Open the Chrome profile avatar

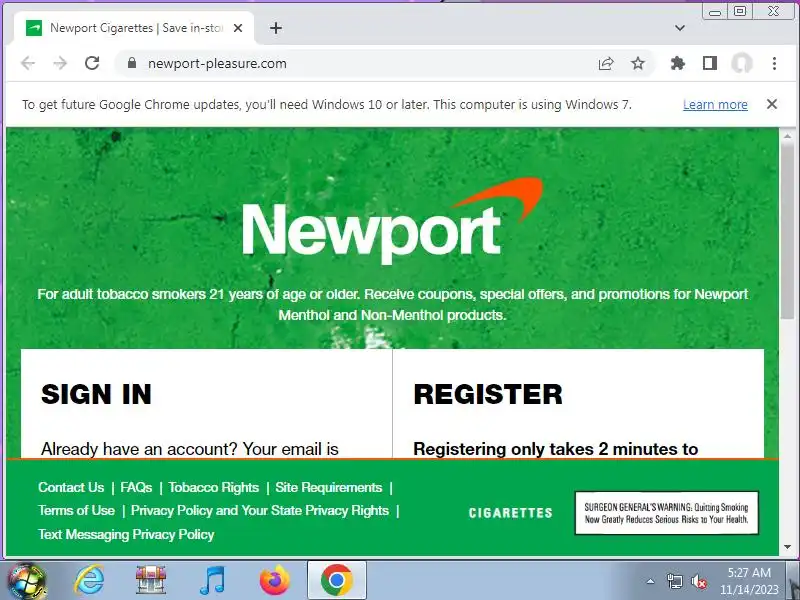742,63
